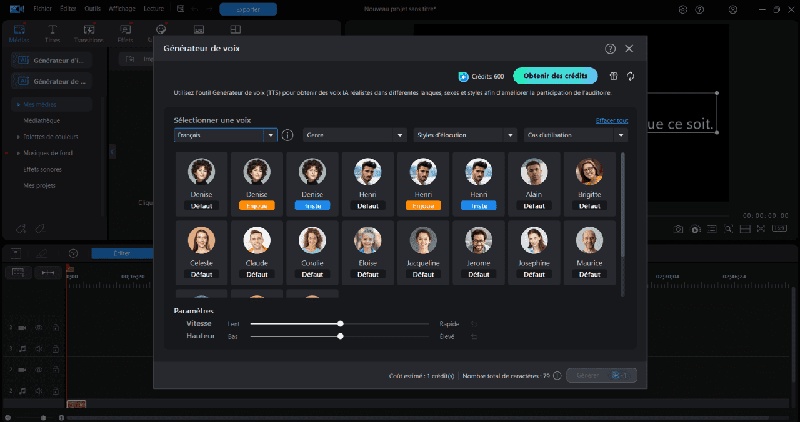Viewport: 800px width, 422px height.
Task: Open the Genre filter dropdown
Action: pyautogui.click(x=355, y=135)
